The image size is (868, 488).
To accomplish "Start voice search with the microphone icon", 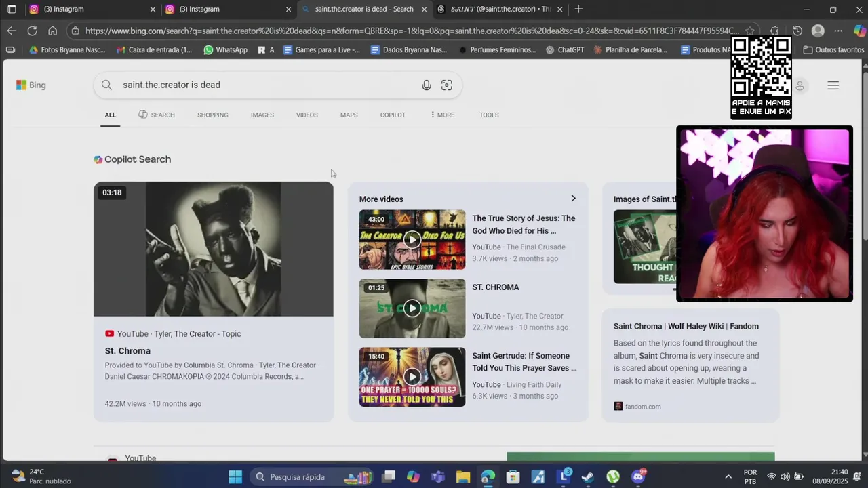I will click(427, 85).
